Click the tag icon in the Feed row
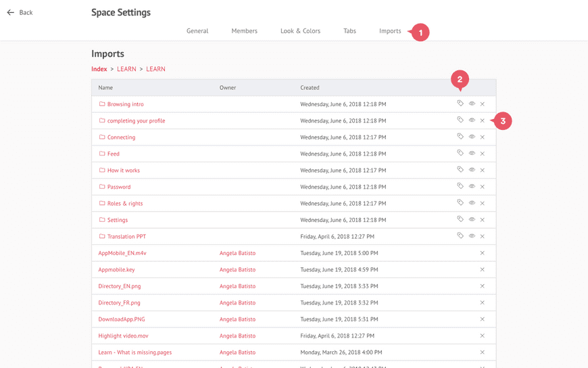588x368 pixels. pyautogui.click(x=460, y=153)
